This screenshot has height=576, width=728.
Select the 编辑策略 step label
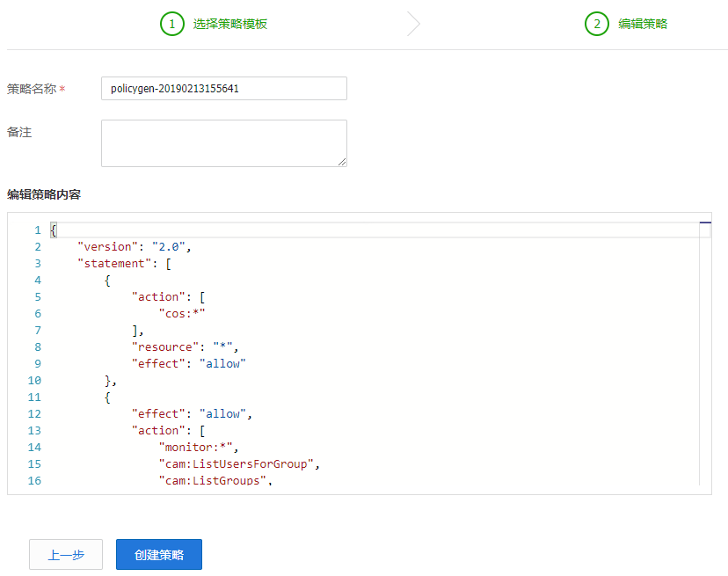pyautogui.click(x=643, y=24)
